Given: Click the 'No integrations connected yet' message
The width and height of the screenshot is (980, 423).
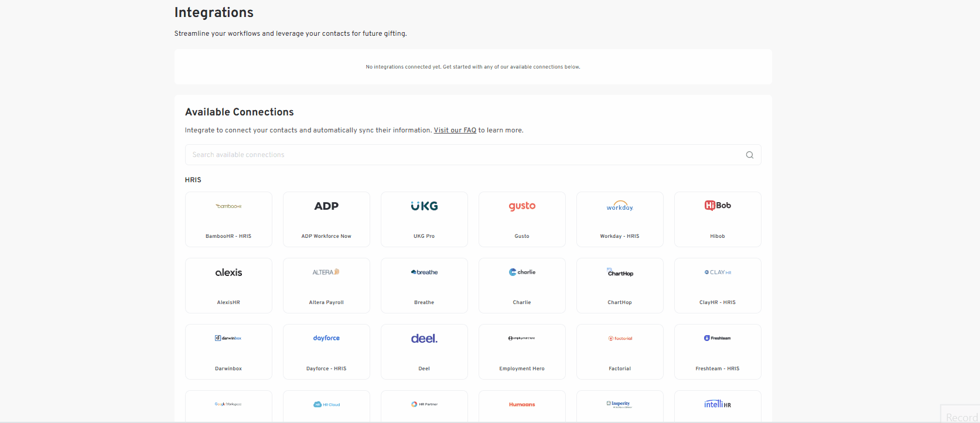Looking at the screenshot, I should pyautogui.click(x=473, y=67).
